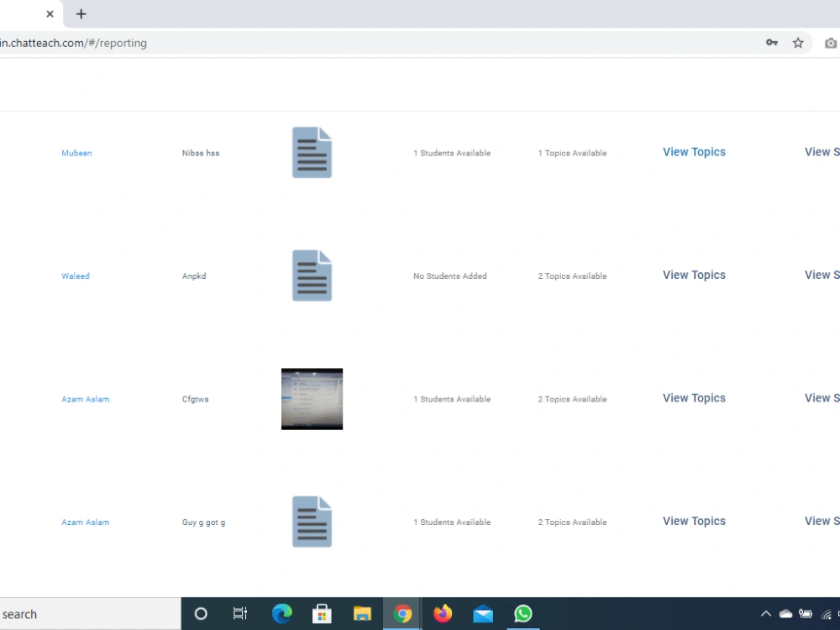840x630 pixels.
Task: Click the Cfgtws video thumbnail
Action: 312,399
